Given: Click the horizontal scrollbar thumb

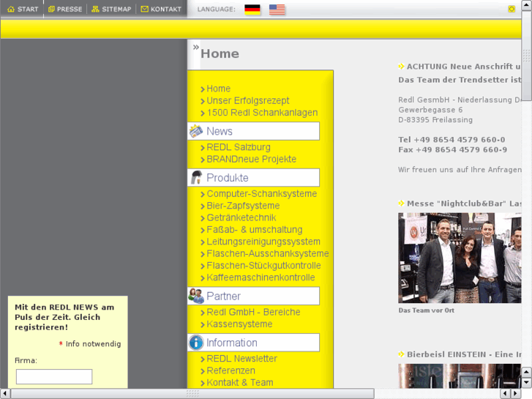Looking at the screenshot, I should [x=192, y=393].
